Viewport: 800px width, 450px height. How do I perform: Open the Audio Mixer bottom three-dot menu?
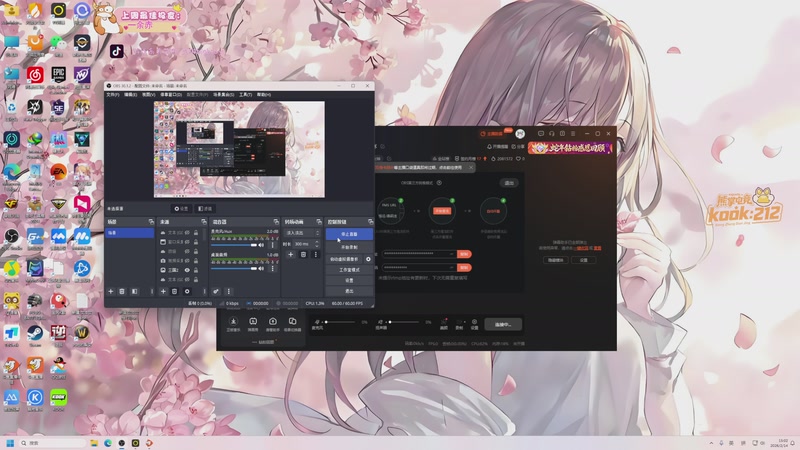229,291
